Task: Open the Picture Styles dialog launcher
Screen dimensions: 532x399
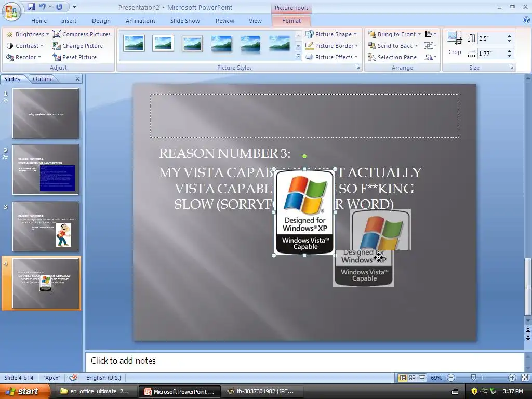Action: click(x=357, y=67)
